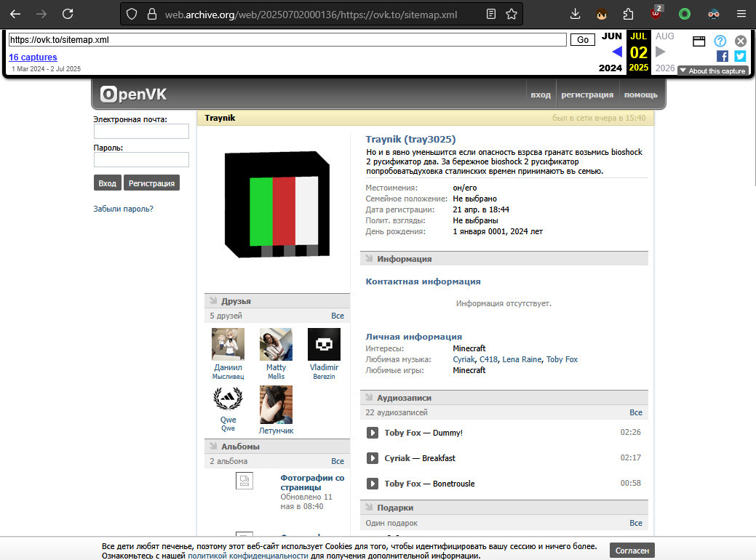Play Toby Fox Dummy! track
Image resolution: width=756 pixels, height=560 pixels.
(x=373, y=433)
